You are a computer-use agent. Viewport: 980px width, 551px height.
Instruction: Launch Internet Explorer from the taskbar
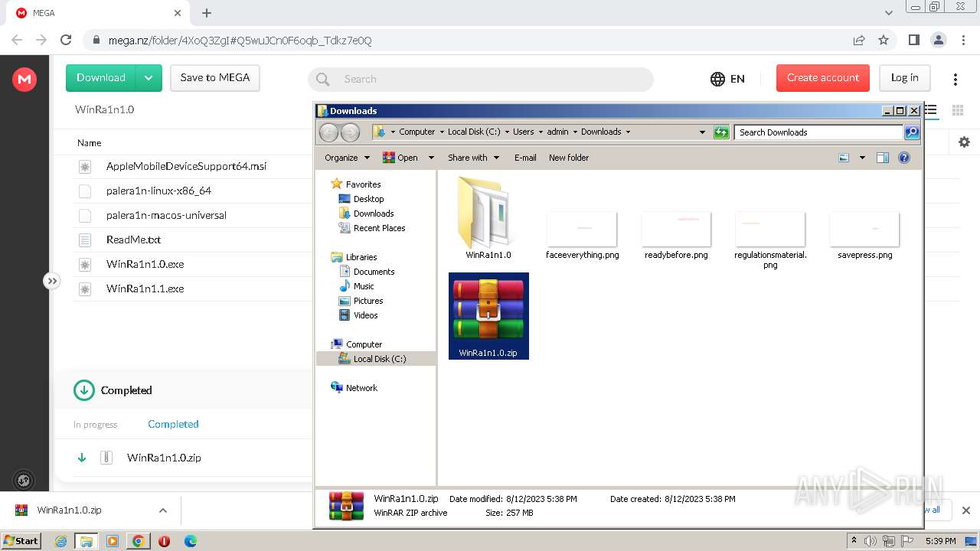60,541
